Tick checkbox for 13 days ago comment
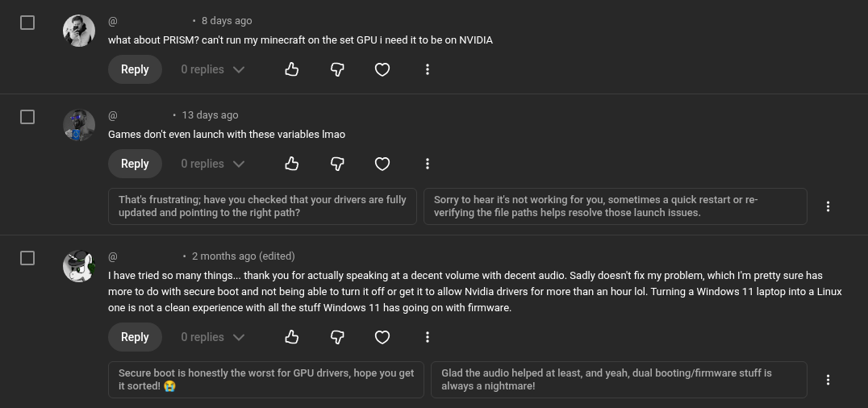 pos(27,117)
